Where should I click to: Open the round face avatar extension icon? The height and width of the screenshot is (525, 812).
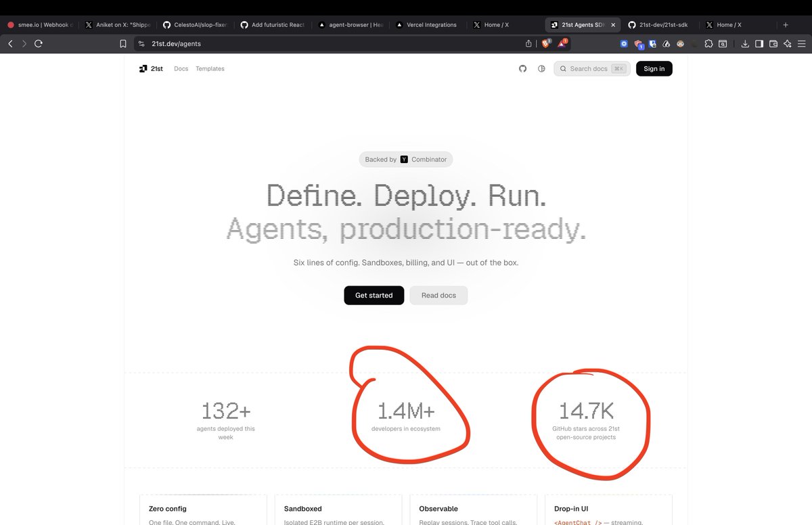pyautogui.click(x=681, y=43)
